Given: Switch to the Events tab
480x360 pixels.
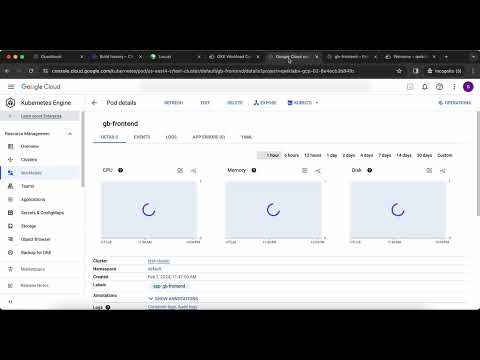Looking at the screenshot, I should [142, 137].
